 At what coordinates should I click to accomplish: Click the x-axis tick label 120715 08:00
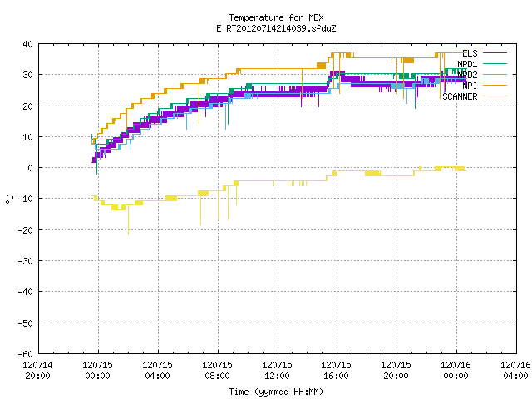click(218, 371)
